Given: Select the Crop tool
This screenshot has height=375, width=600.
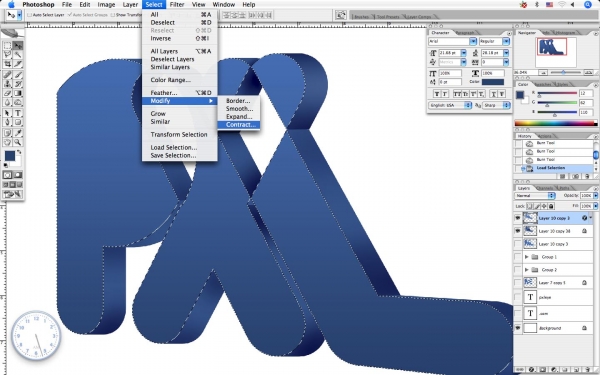Looking at the screenshot, I should pos(7,64).
